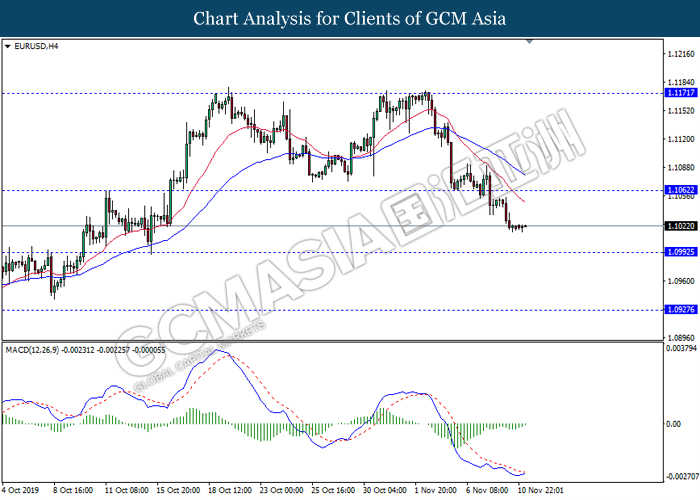Click the current price 1.10220 label
The width and height of the screenshot is (700, 500).
pyautogui.click(x=680, y=226)
